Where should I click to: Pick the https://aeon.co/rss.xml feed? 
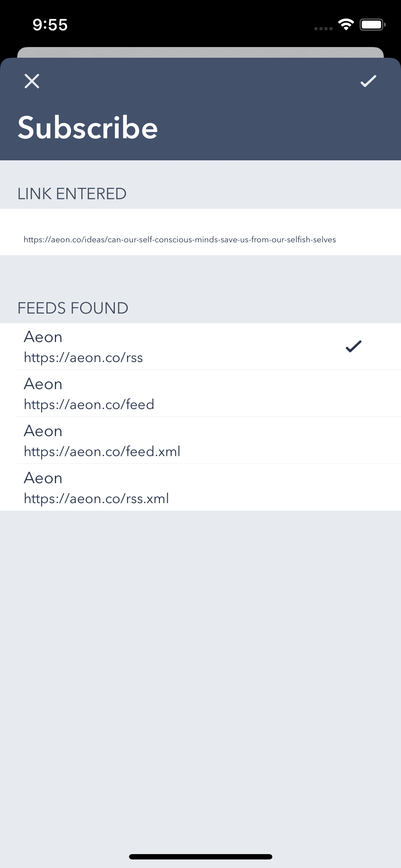pyautogui.click(x=96, y=498)
